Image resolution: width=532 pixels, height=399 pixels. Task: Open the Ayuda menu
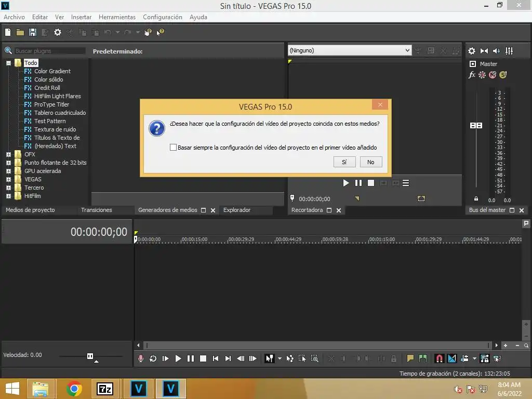[198, 17]
